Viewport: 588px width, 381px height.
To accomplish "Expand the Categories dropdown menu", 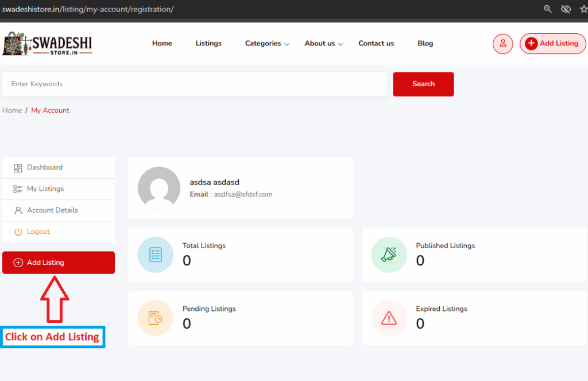I will (x=267, y=44).
